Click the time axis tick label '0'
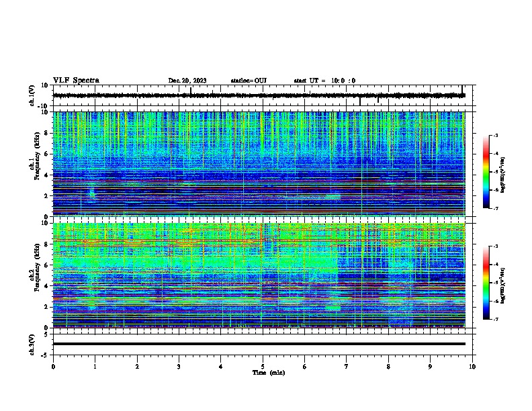The height and width of the screenshot is (411, 532). [x=53, y=367]
